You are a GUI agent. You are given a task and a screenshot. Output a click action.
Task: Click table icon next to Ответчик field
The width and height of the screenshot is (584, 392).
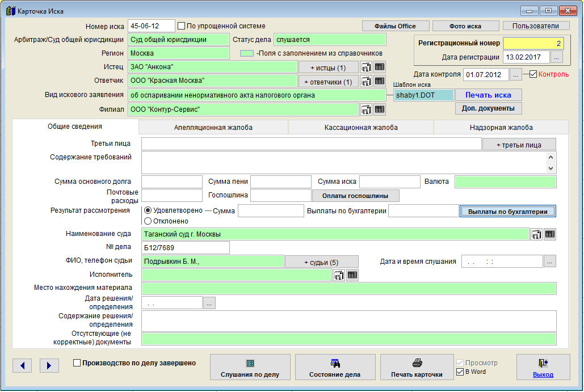point(380,81)
